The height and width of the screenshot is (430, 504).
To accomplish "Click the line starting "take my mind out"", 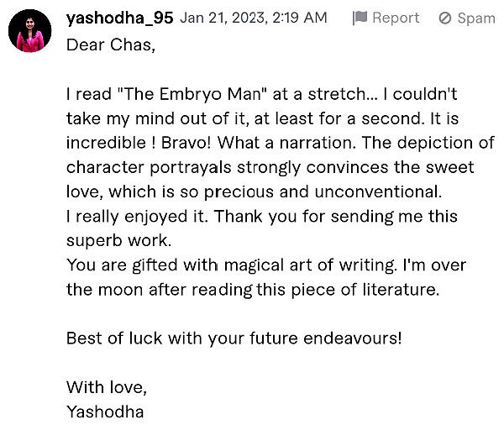I will [x=262, y=118].
